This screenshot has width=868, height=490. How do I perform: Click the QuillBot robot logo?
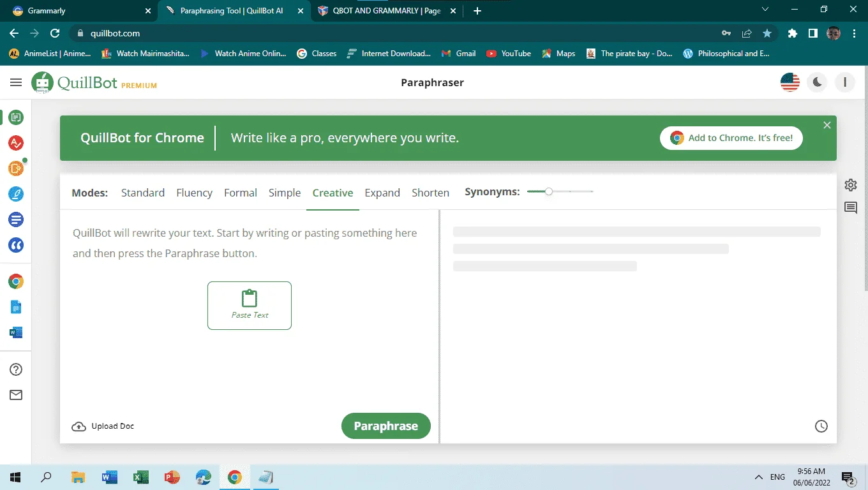[42, 82]
